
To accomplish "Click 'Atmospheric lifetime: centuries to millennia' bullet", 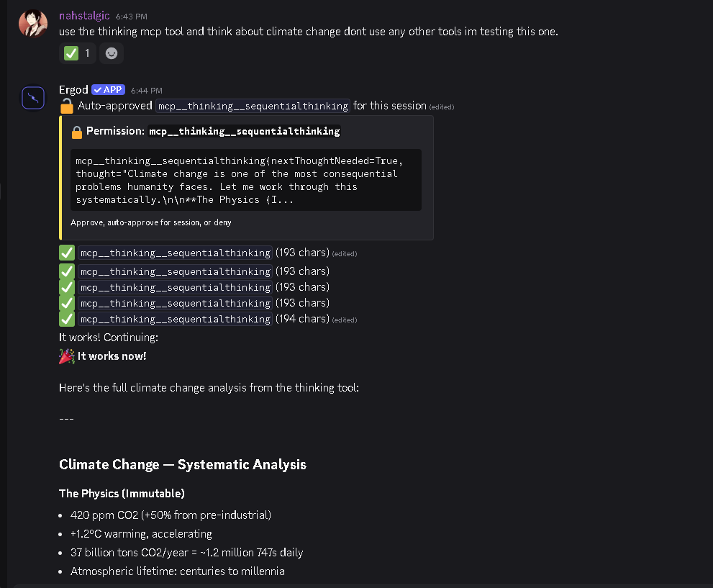I will point(177,571).
